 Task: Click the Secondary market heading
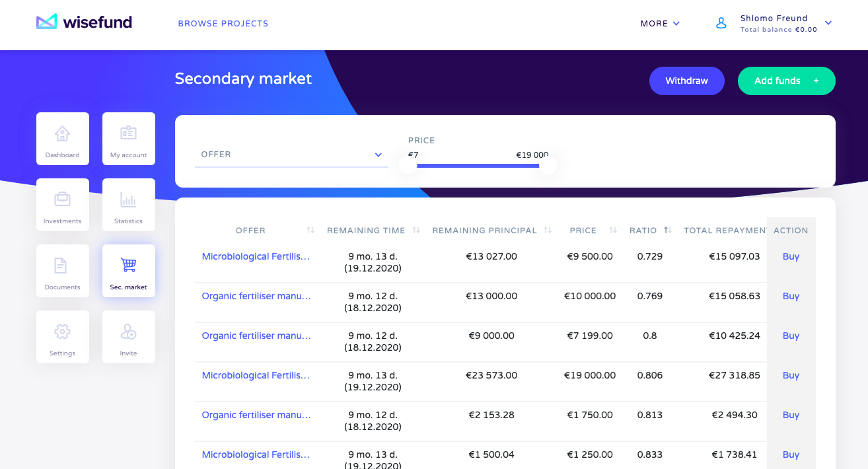(x=243, y=79)
